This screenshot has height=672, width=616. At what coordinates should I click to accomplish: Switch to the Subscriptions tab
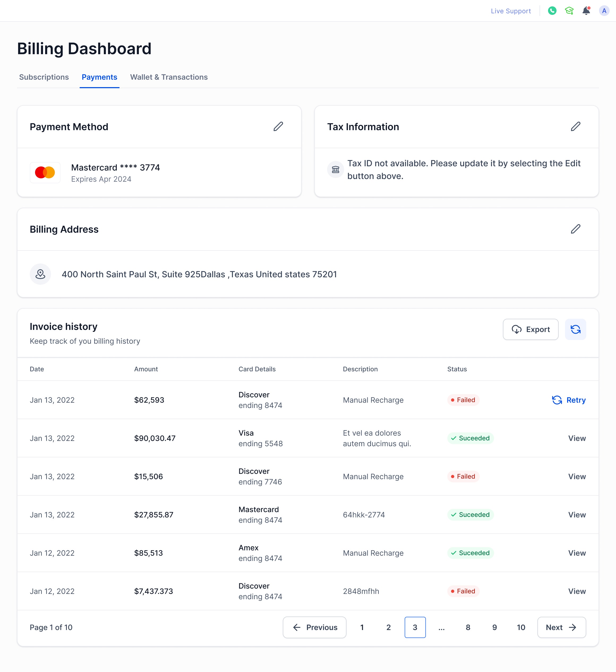[44, 77]
